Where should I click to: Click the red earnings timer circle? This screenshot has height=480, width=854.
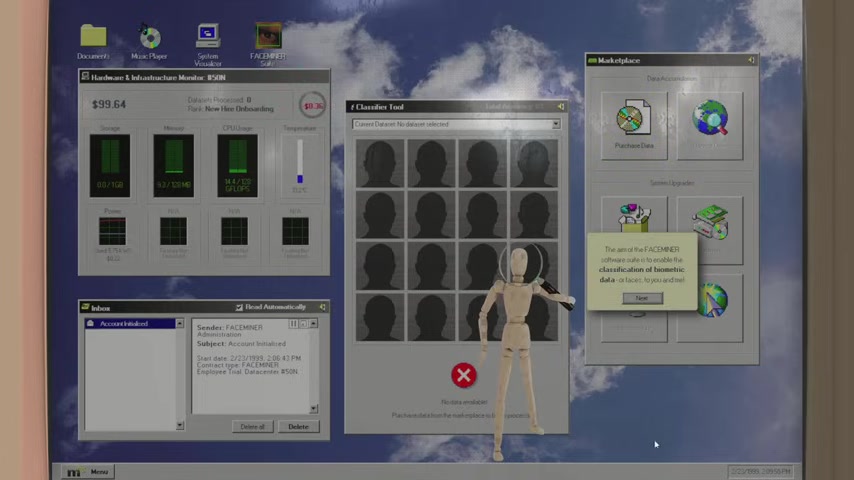[x=313, y=105]
